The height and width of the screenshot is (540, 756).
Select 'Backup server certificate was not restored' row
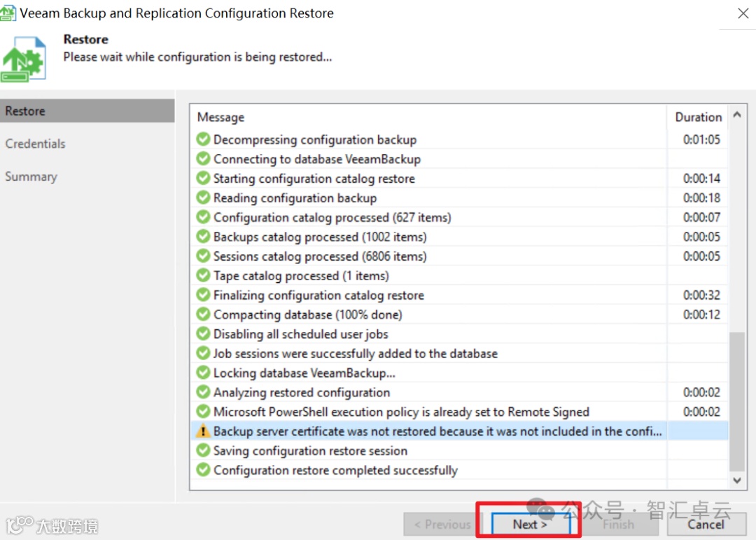tap(459, 431)
